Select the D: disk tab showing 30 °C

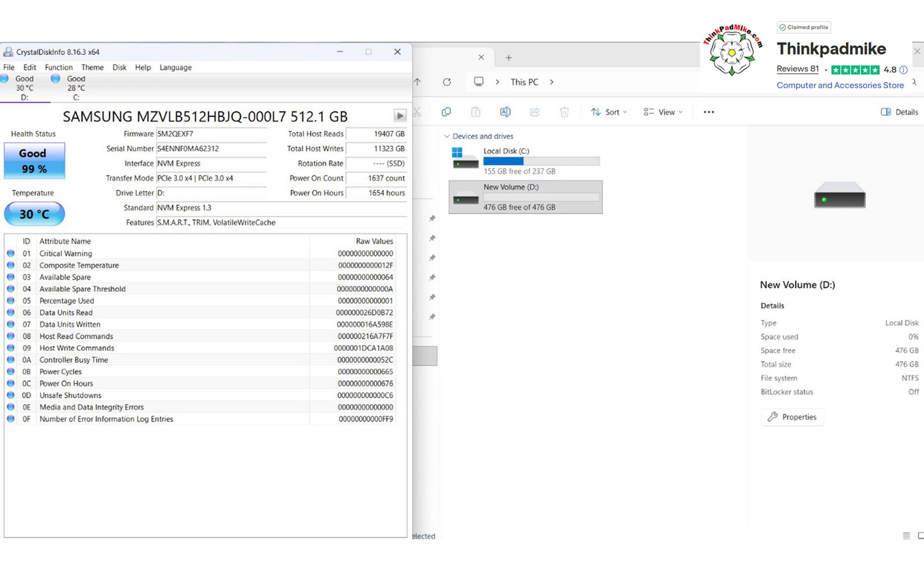click(x=24, y=88)
